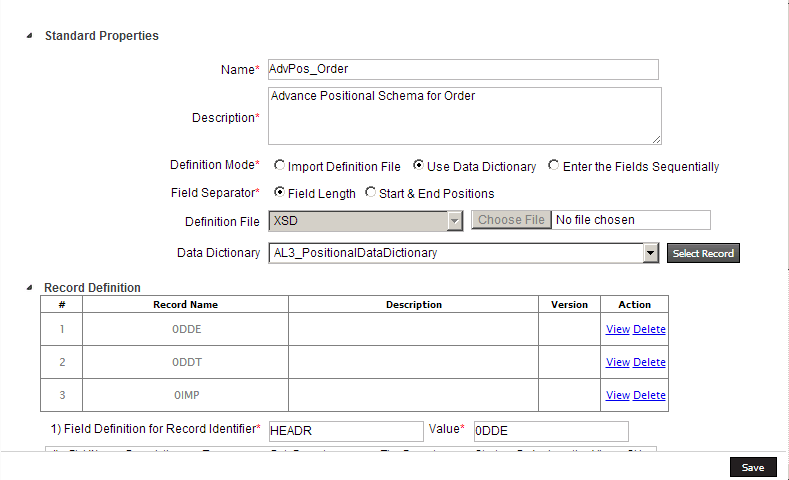
Task: Select Use Data Dictionary radio option
Action: coord(419,167)
